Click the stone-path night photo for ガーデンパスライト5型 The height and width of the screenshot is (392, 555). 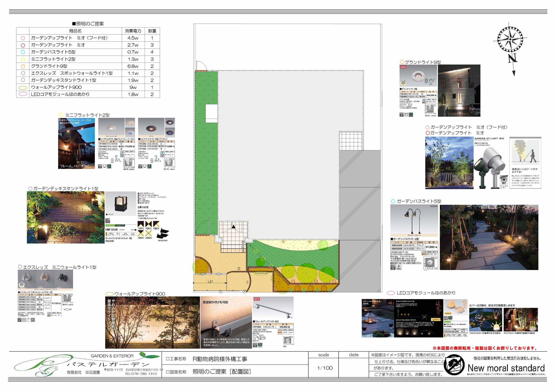(x=489, y=237)
